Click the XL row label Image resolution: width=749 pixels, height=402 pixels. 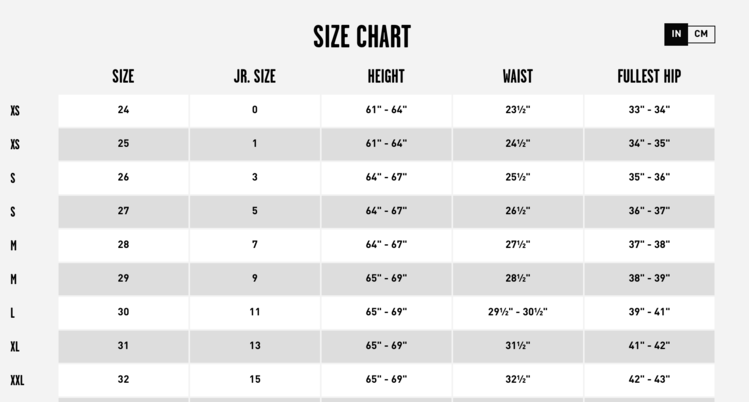click(x=15, y=346)
